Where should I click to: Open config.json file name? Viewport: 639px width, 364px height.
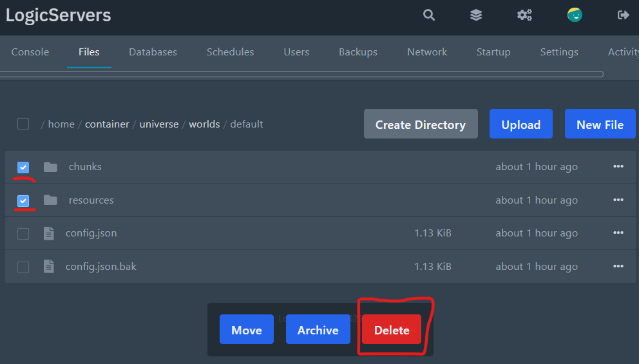91,233
